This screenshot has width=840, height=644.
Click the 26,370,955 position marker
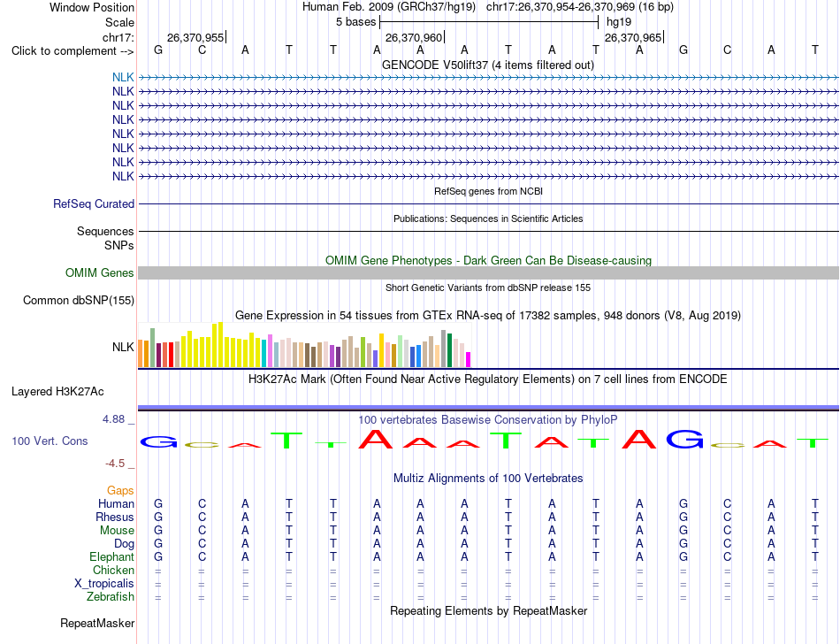(x=196, y=37)
